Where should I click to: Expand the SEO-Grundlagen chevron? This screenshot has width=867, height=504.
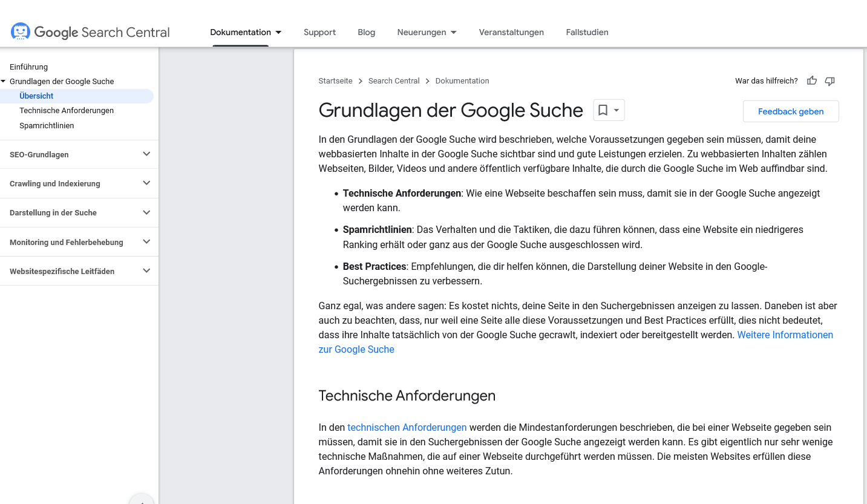[146, 154]
